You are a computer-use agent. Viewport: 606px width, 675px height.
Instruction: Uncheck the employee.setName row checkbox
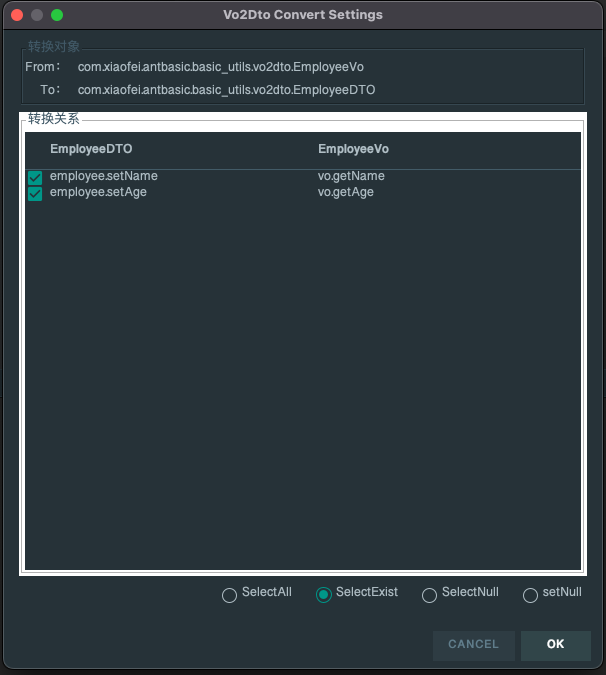tap(35, 178)
